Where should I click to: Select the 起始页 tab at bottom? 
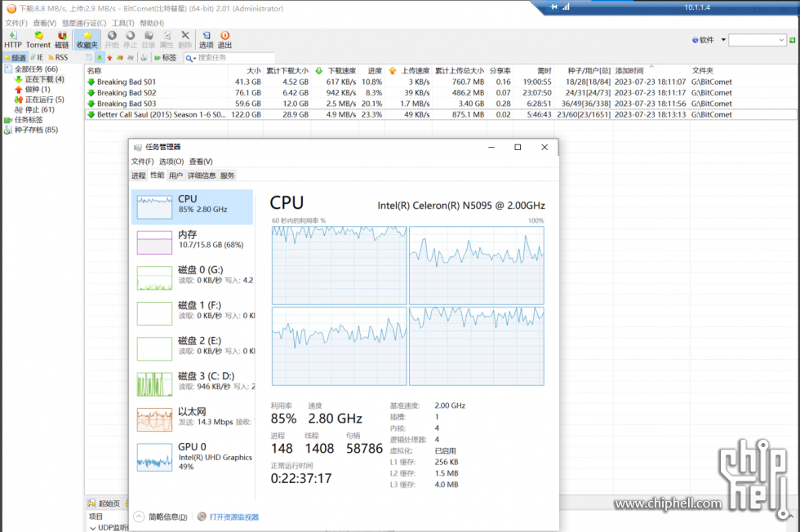coord(104,503)
